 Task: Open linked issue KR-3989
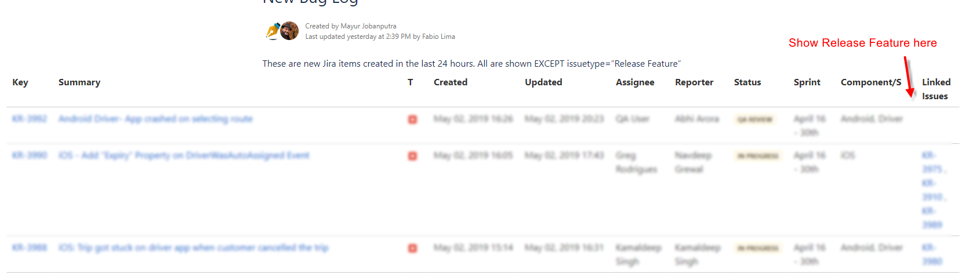932,218
